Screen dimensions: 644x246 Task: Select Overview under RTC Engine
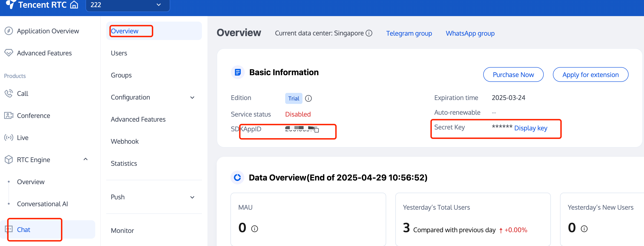31,182
